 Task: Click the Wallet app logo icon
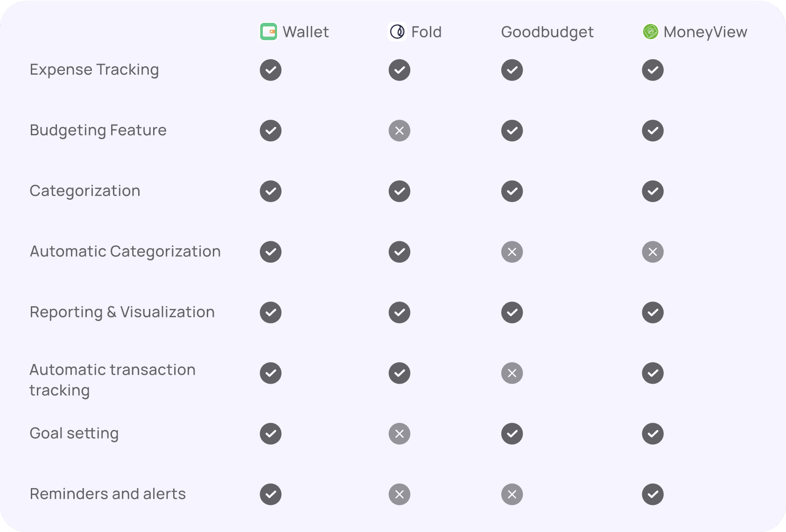coord(268,32)
